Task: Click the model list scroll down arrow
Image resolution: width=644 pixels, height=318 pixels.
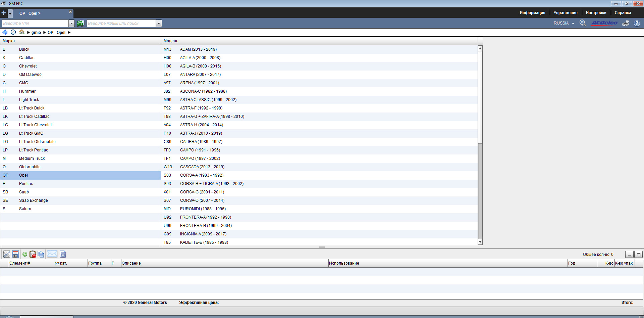Action: (480, 242)
